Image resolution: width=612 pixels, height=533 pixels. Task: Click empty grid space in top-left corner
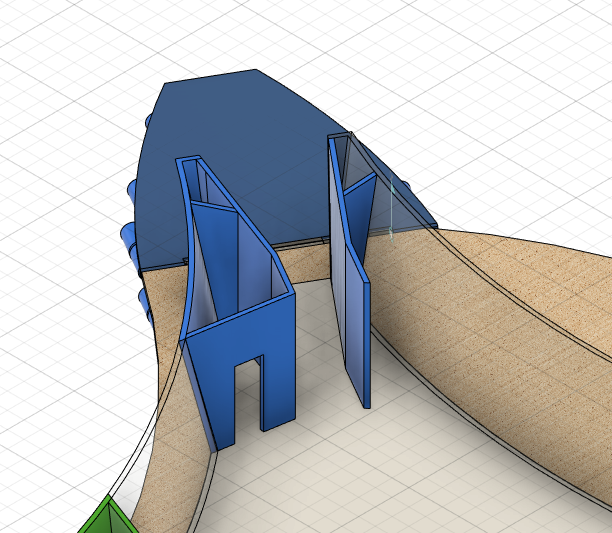[50, 60]
